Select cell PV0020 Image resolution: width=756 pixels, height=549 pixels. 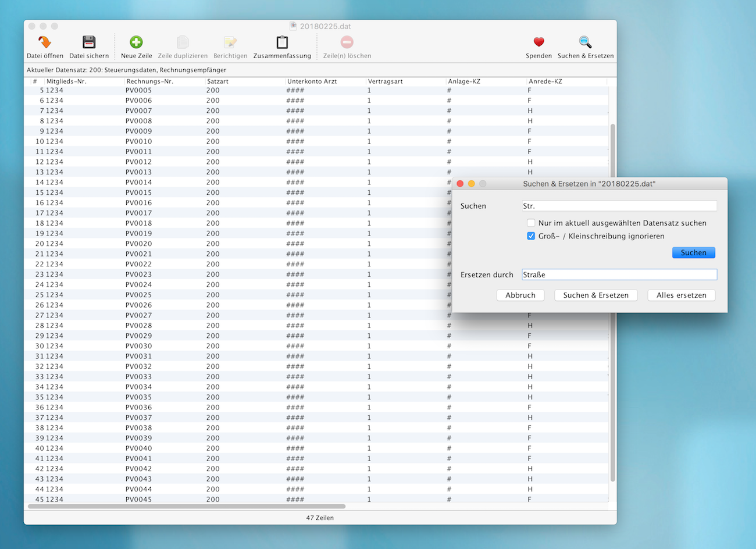tap(138, 244)
